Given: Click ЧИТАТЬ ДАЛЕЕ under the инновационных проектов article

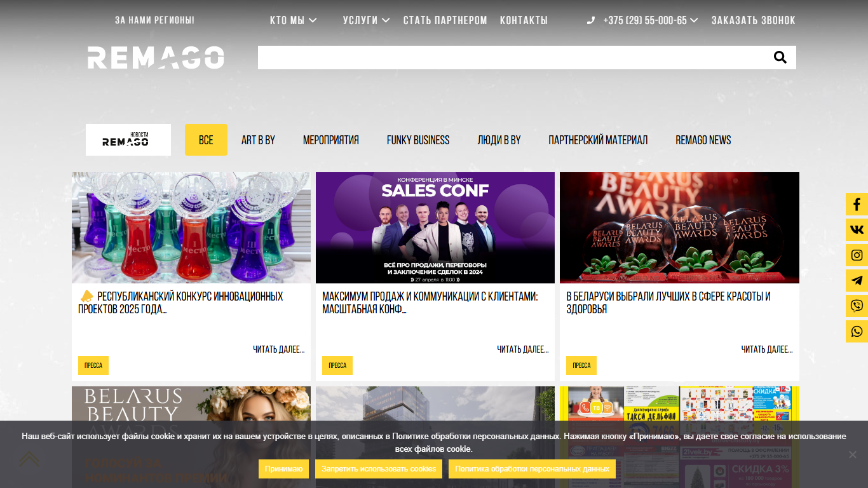Looking at the screenshot, I should tap(278, 349).
